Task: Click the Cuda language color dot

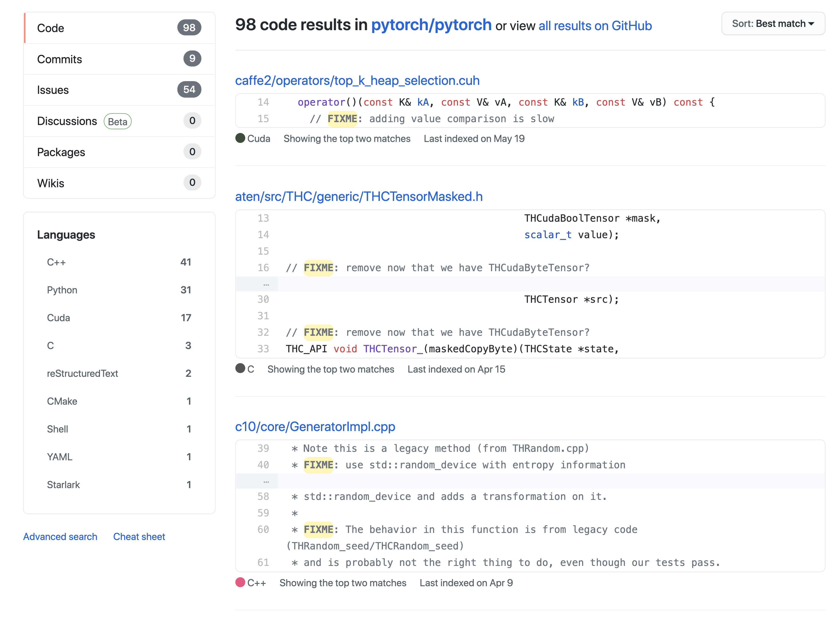Action: pyautogui.click(x=240, y=138)
